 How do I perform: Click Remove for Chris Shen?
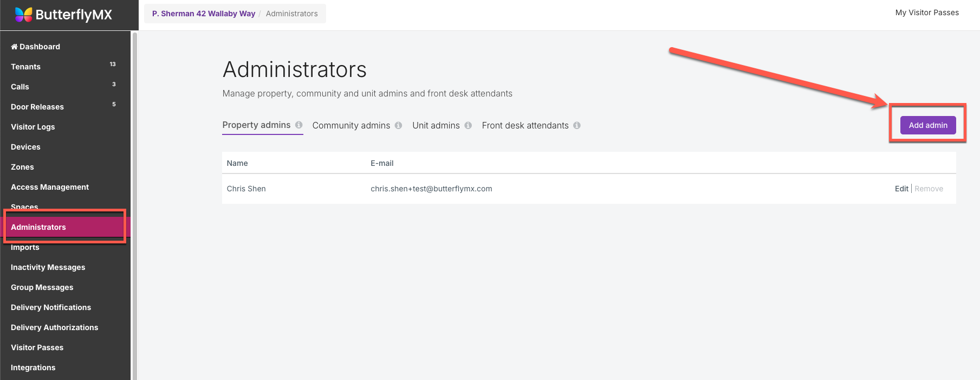coord(929,189)
